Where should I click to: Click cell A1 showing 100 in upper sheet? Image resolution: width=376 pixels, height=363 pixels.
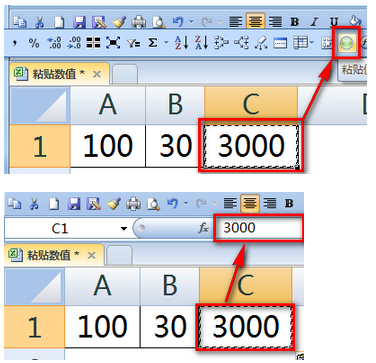coord(108,146)
